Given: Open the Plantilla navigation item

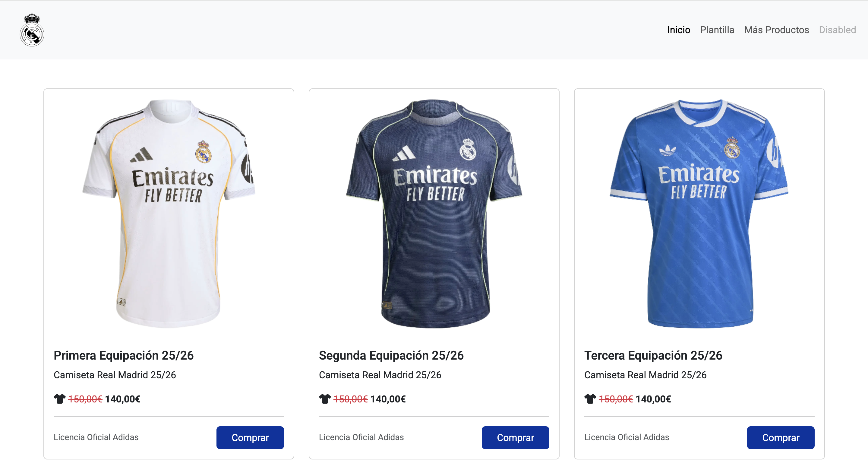Looking at the screenshot, I should [x=717, y=30].
